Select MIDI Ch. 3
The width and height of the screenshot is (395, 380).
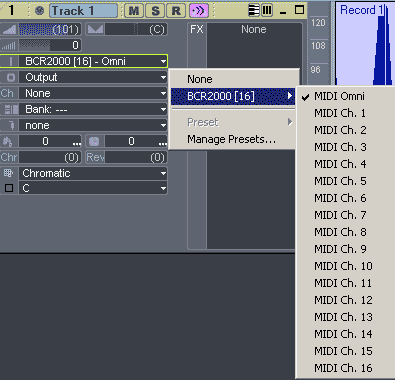point(346,147)
